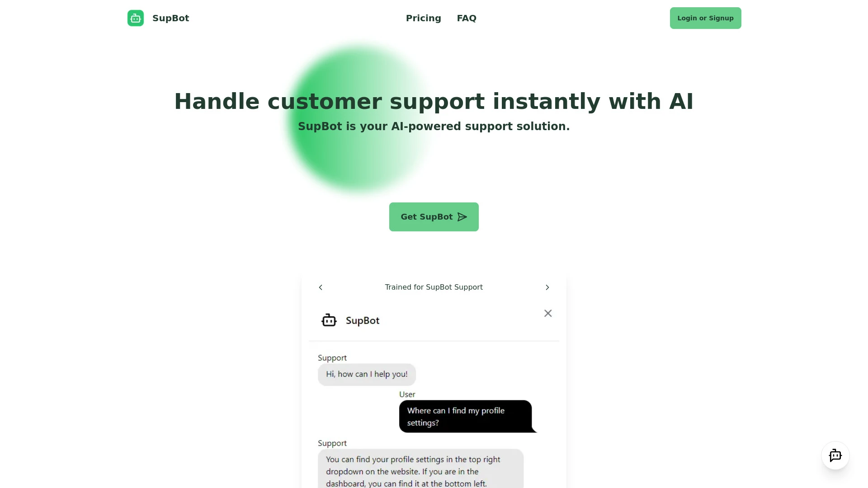This screenshot has width=868, height=488.
Task: Open the FAQ menu item
Action: pyautogui.click(x=466, y=18)
